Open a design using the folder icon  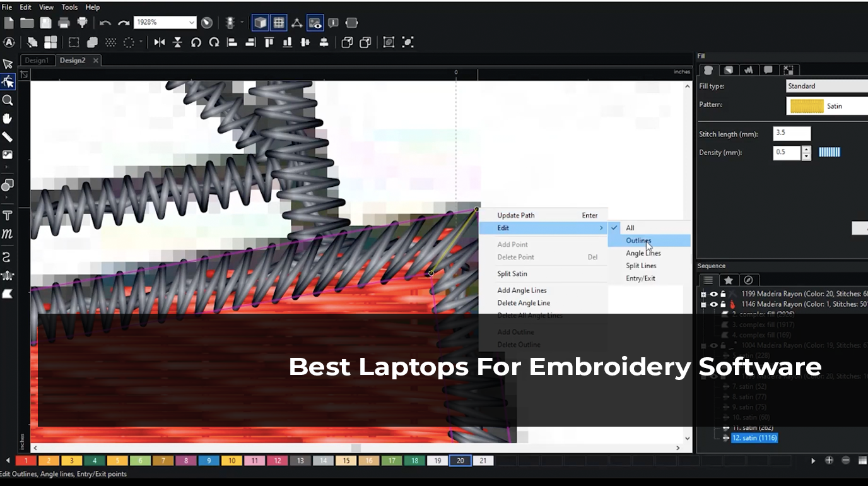pos(27,23)
